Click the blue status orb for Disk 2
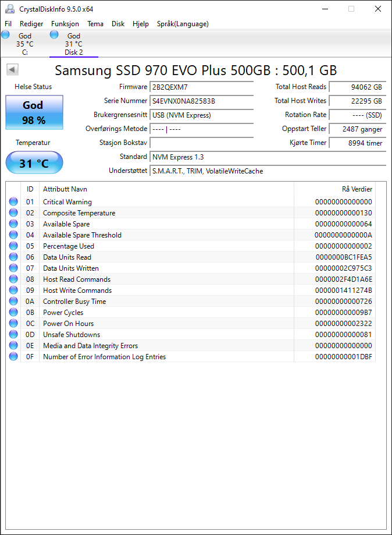The image size is (392, 535). pyautogui.click(x=54, y=34)
